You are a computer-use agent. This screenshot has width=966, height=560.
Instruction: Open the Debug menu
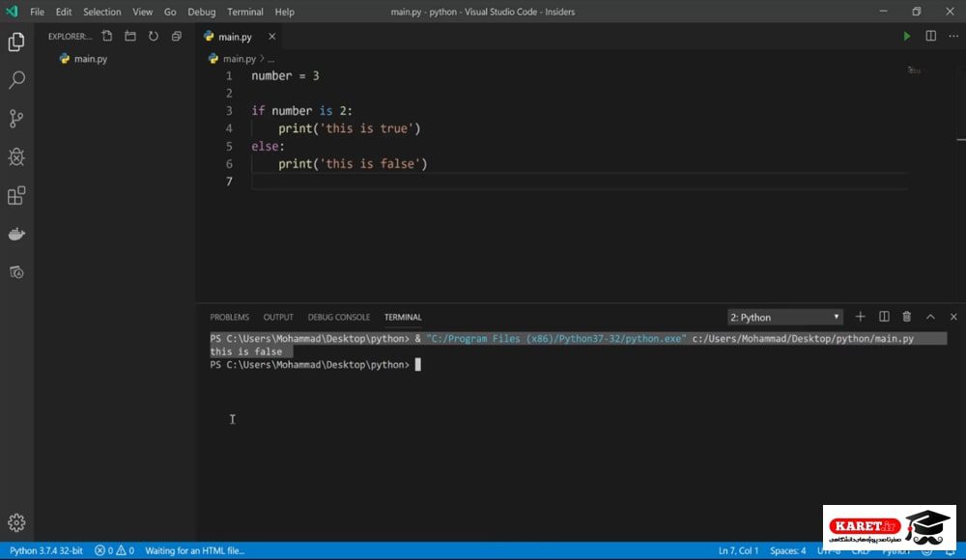(202, 12)
